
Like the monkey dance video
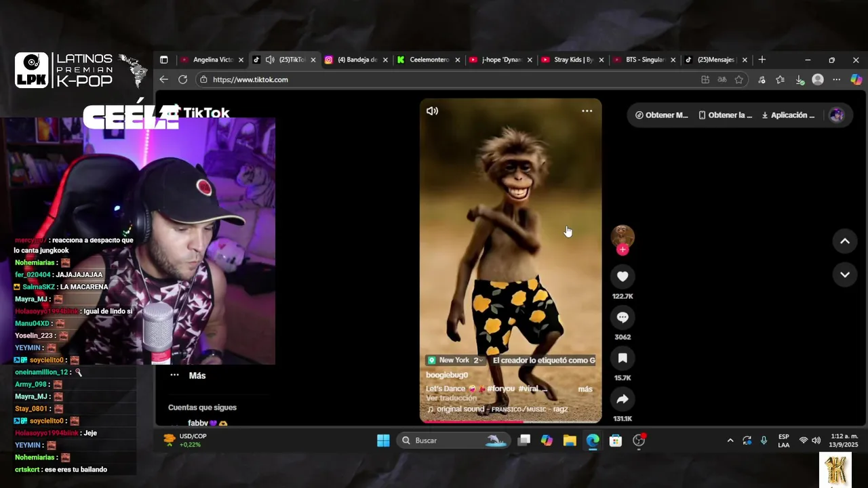623,276
